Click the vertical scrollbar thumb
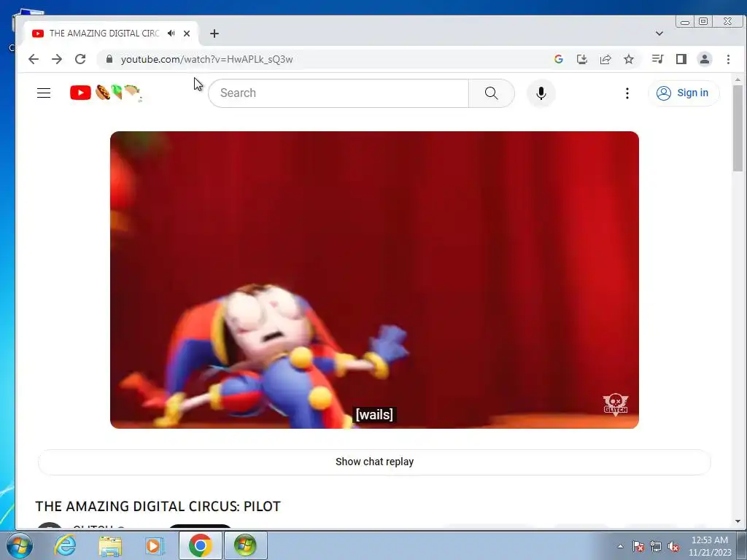Viewport: 747px width, 560px height. 738,128
